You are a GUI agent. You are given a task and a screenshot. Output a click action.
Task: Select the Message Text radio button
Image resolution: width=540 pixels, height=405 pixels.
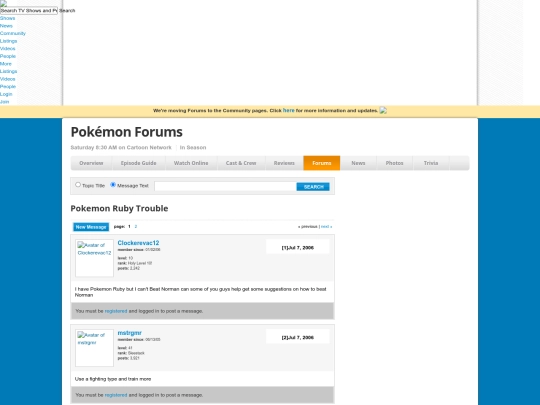click(113, 185)
